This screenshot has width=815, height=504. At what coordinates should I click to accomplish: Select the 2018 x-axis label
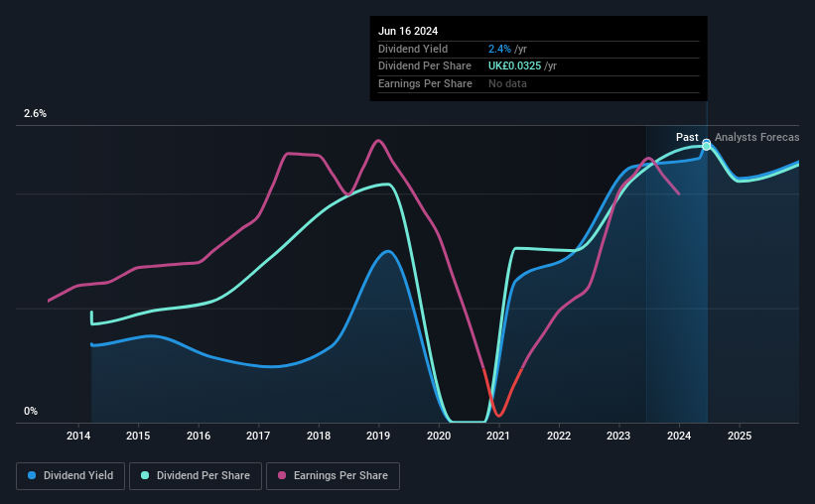click(319, 436)
